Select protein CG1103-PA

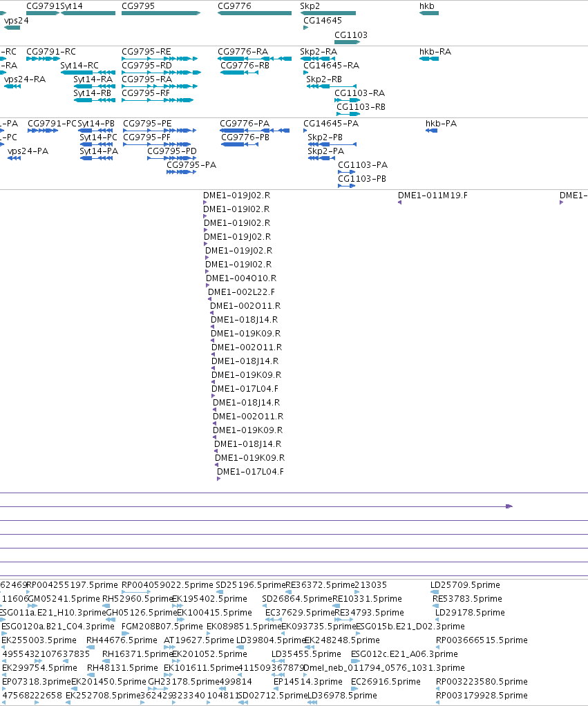pos(347,172)
